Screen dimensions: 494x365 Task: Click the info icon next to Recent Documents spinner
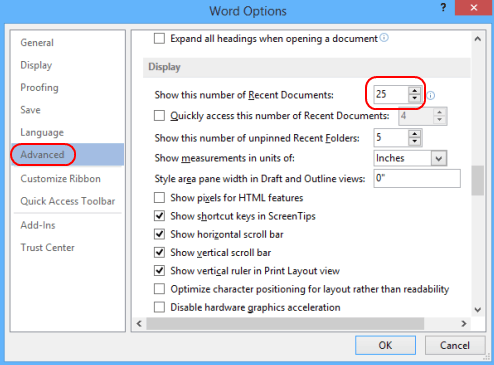(x=431, y=96)
